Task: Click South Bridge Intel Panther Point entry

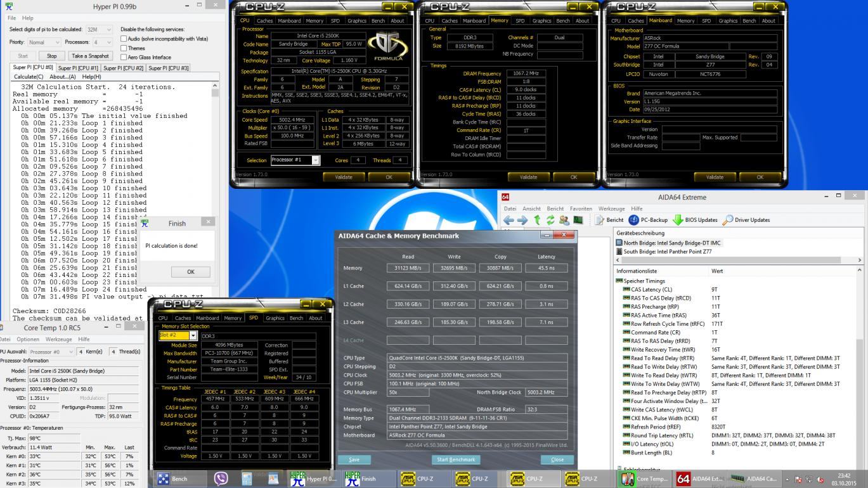Action: tap(664, 252)
